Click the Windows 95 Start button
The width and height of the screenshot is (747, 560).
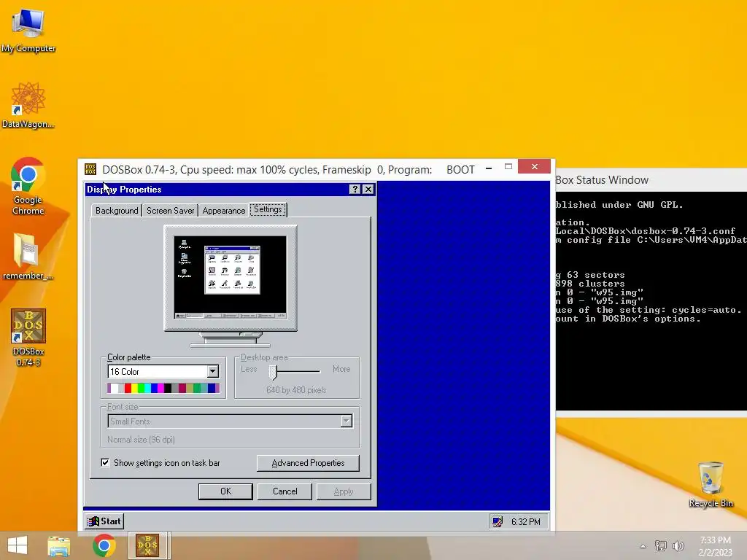pos(104,521)
